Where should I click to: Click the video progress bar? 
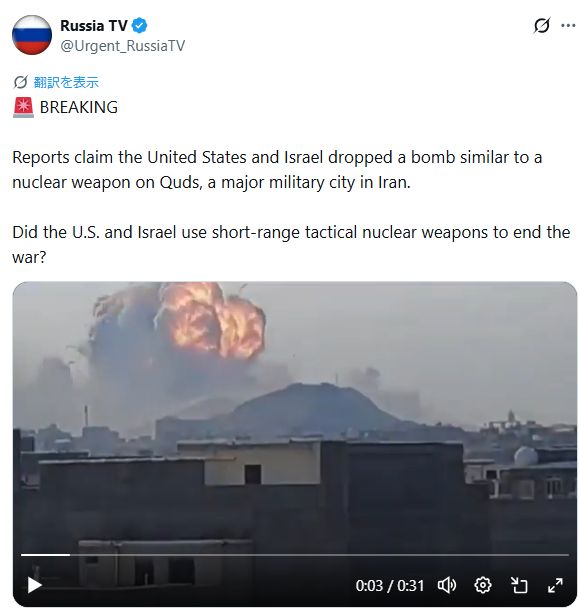[x=295, y=555]
